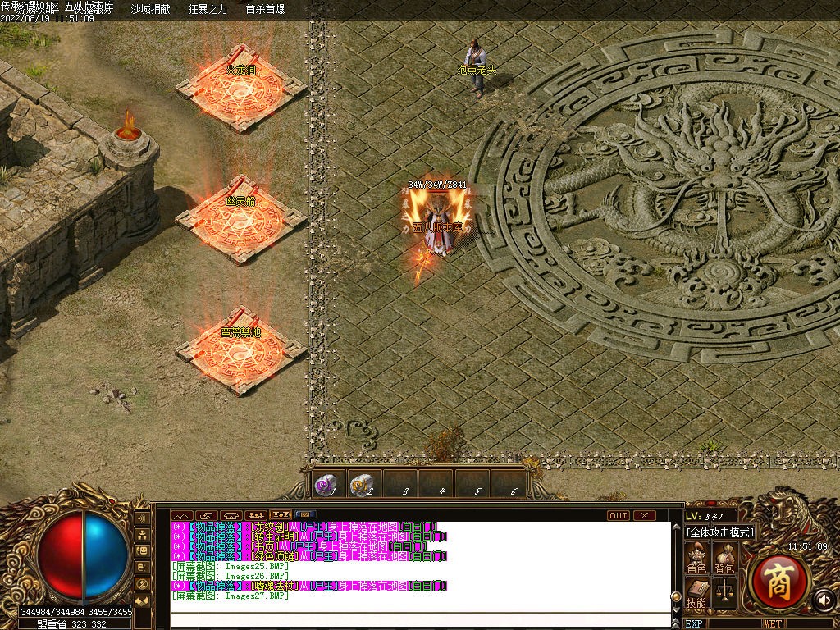Screen dimensions: 840x630
Task: Click the Images26.BMP screenshot message
Action: point(230,577)
